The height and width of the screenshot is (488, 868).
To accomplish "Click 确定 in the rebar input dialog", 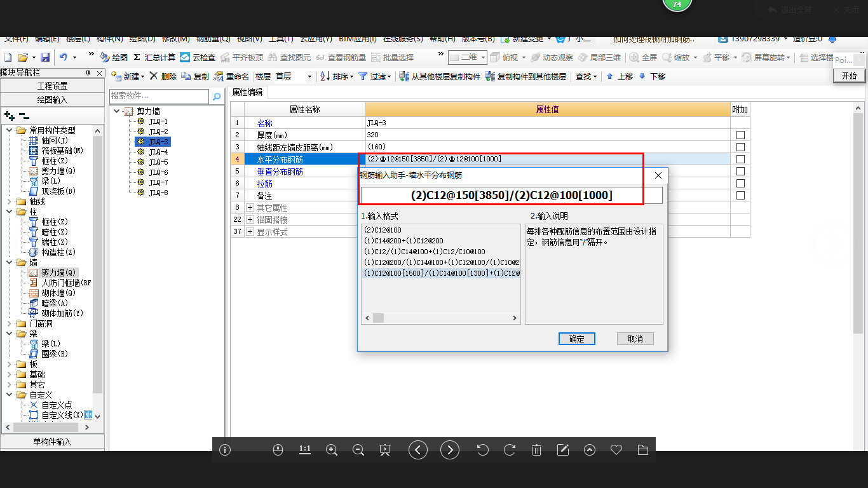I will tap(577, 339).
